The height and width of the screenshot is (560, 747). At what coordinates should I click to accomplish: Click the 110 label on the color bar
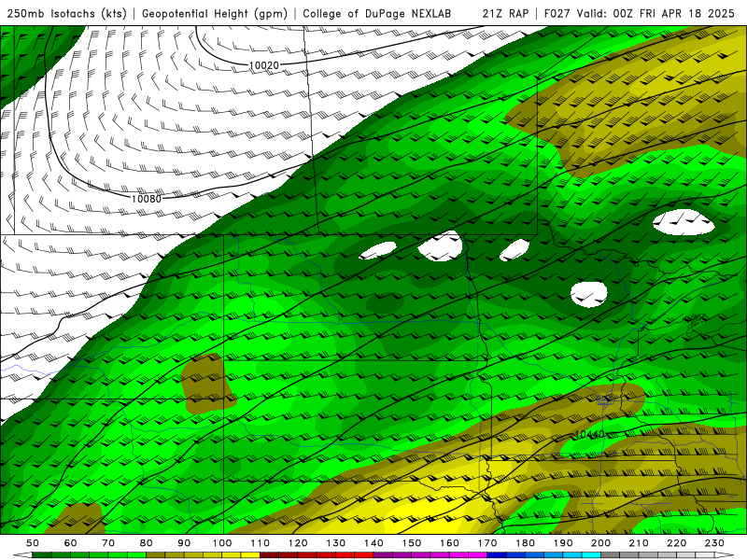click(x=261, y=543)
